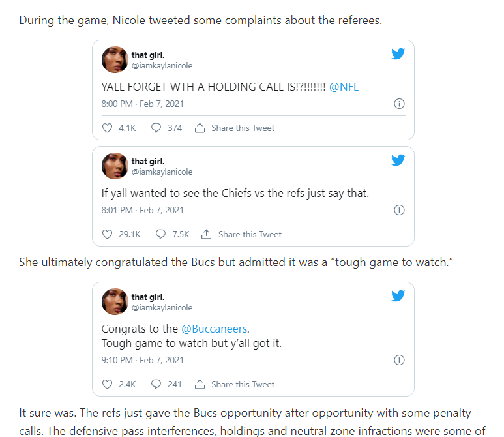Click the Twitter bird icon on holding call tweet
The height and width of the screenshot is (437, 504).
pos(398,54)
